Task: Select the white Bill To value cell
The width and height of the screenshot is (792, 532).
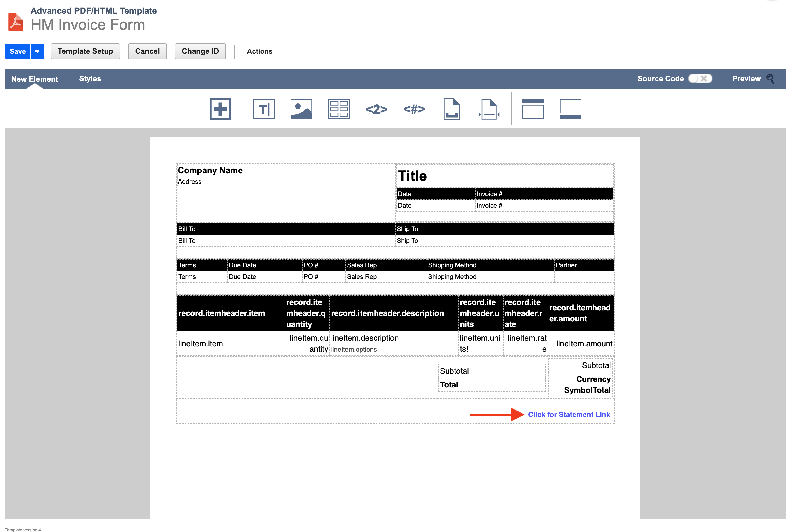Action: pyautogui.click(x=286, y=240)
